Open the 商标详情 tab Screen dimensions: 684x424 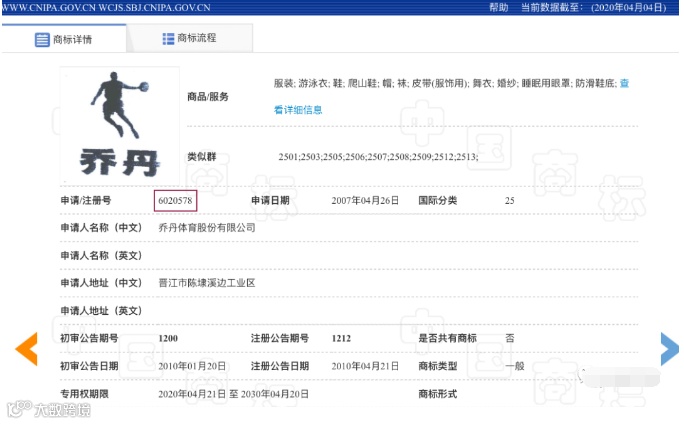pos(64,39)
